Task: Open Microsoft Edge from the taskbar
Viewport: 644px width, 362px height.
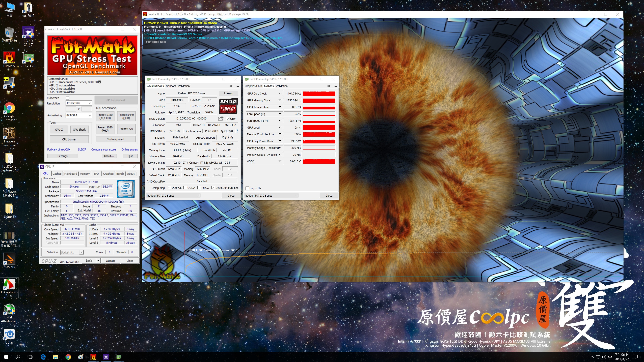Action: pos(43,357)
